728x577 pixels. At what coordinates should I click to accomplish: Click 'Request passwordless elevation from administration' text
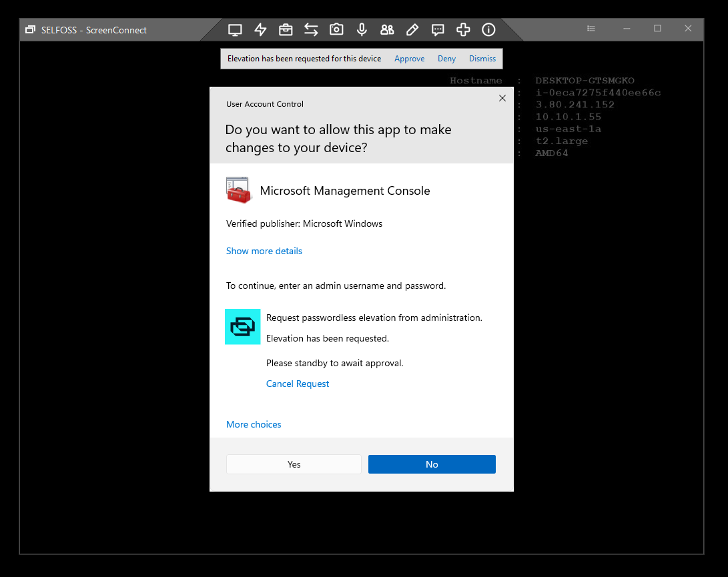click(374, 318)
